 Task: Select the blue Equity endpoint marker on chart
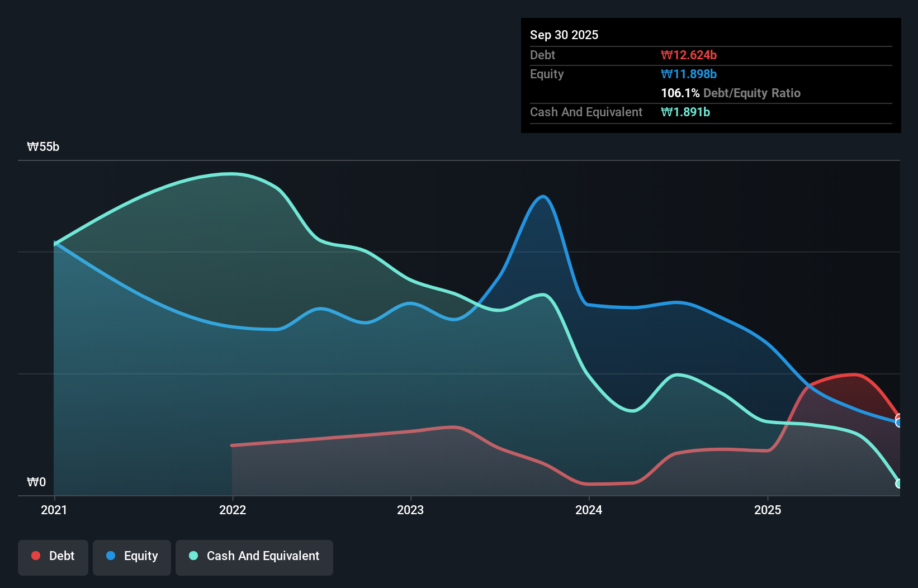click(x=898, y=422)
